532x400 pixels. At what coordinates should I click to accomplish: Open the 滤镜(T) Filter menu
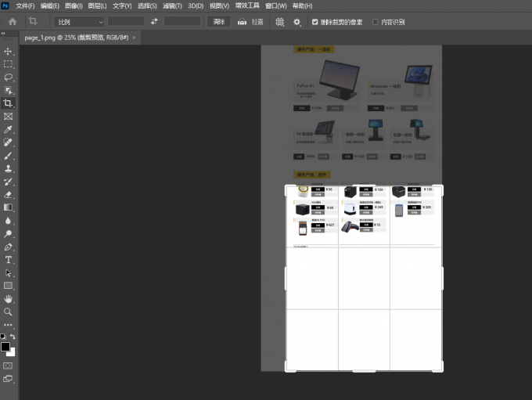172,5
